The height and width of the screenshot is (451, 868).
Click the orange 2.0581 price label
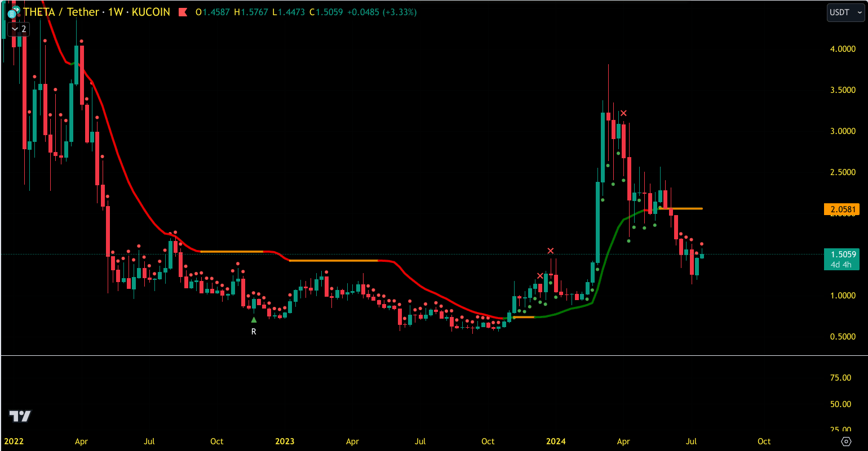842,209
